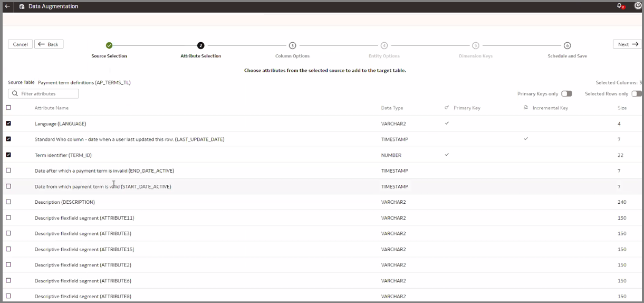Screen dimensions: 644x303
Task: Click VARCHAR2 data type in ATTRIBUTE2 row
Action: pos(393,265)
